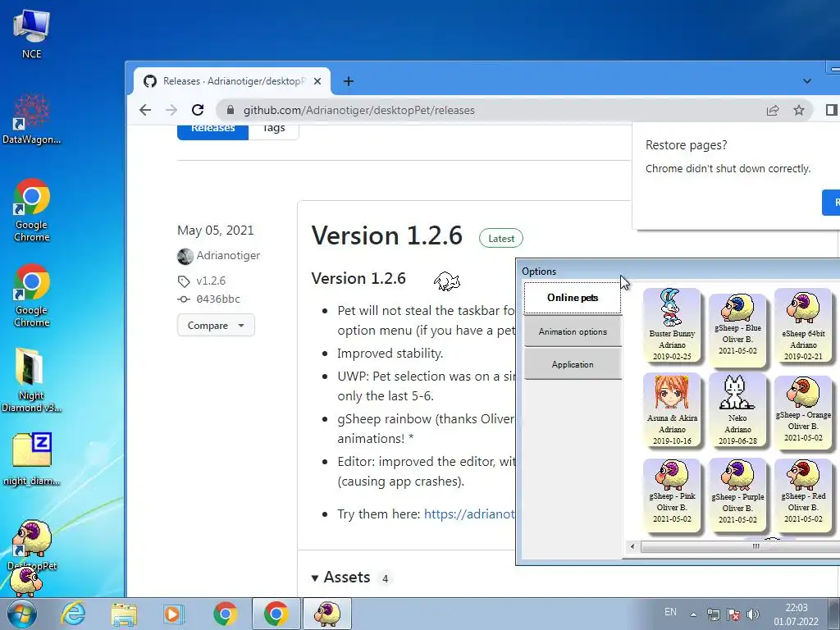Viewport: 840px width, 630px height.
Task: Switch to the active Chrome window in the taskbar
Action: click(276, 614)
